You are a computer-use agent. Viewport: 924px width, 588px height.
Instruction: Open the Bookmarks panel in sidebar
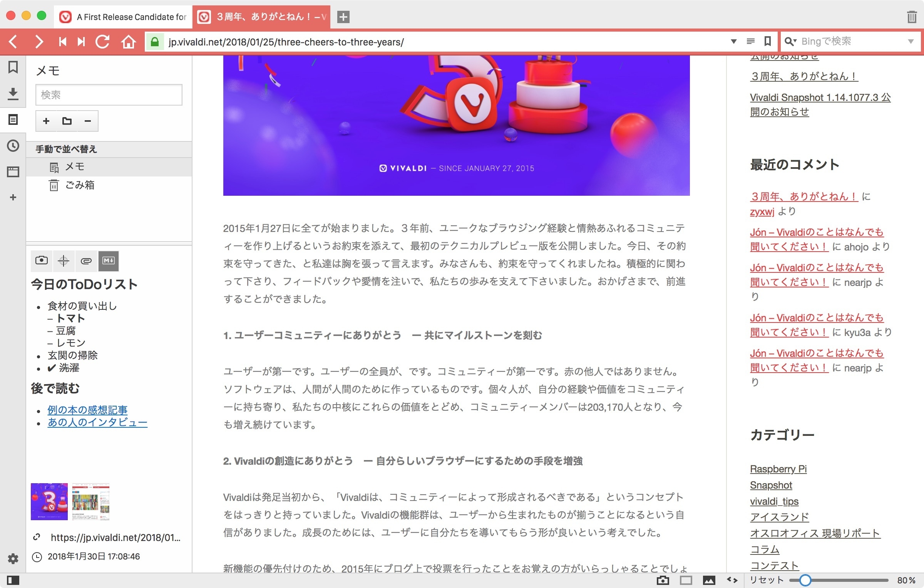tap(13, 67)
